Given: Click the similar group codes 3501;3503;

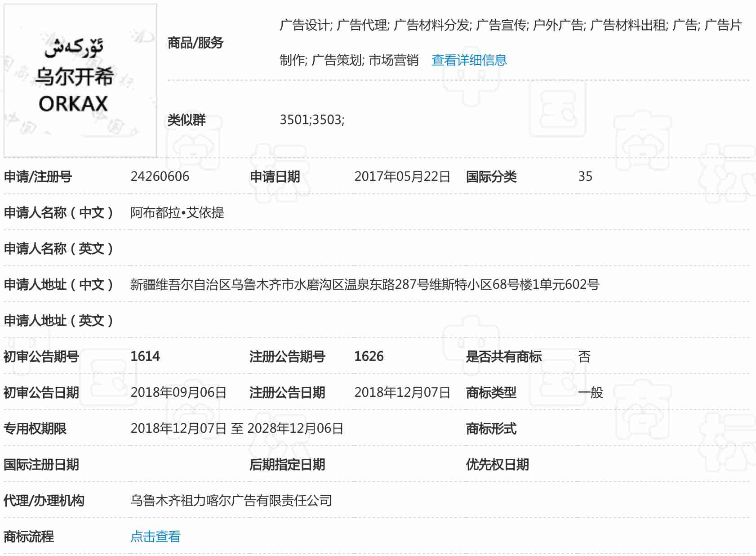Looking at the screenshot, I should 312,120.
